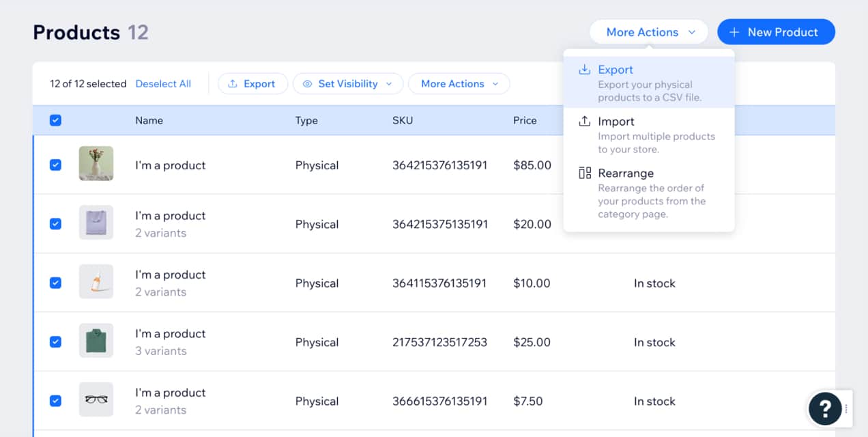Image resolution: width=868 pixels, height=437 pixels.
Task: Deselect the checkbox for the $25.00 product
Action: pyautogui.click(x=55, y=341)
